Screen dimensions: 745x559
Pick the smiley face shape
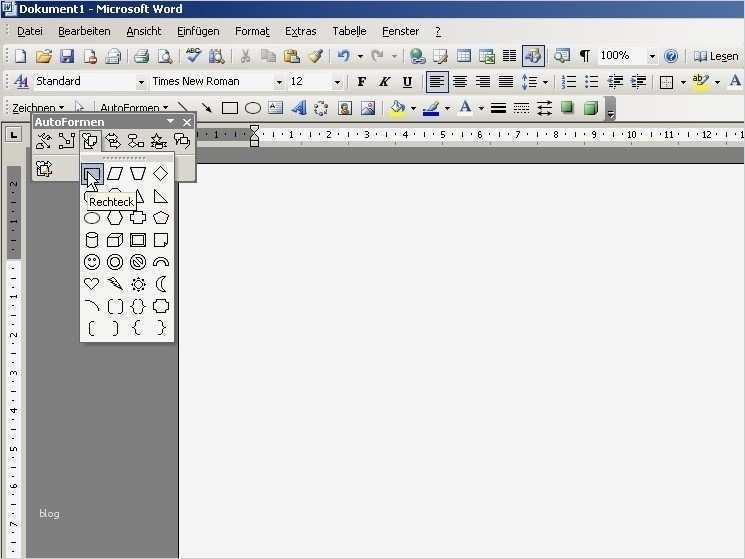[x=92, y=262]
